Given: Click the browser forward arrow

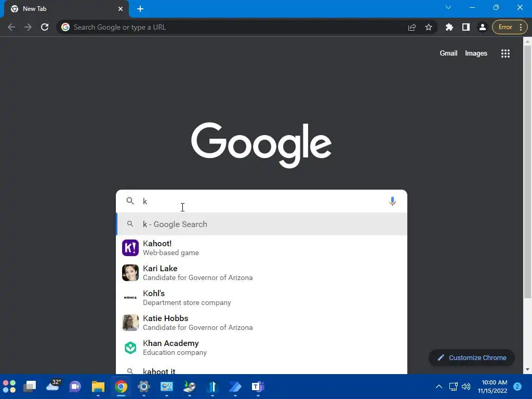Looking at the screenshot, I should tap(28, 27).
